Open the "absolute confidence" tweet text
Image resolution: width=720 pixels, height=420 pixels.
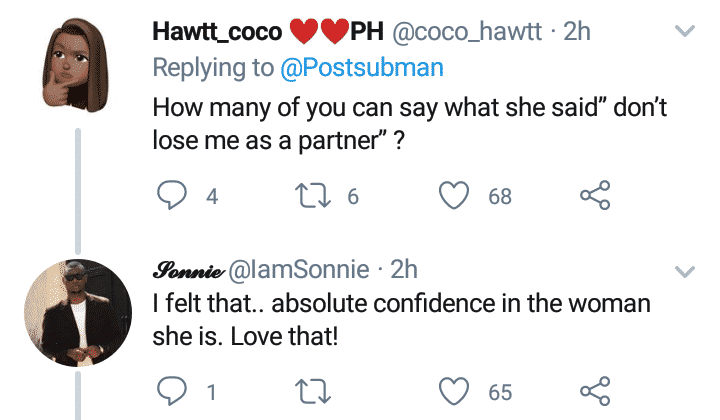coord(400,318)
